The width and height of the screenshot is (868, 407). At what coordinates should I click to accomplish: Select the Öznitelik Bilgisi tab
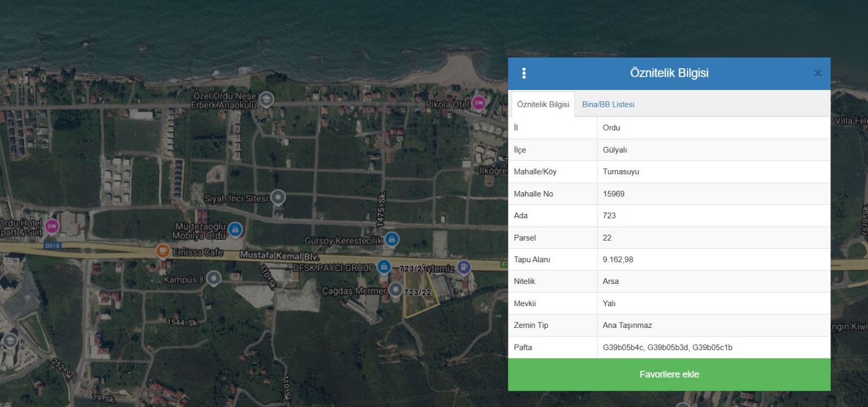click(543, 104)
